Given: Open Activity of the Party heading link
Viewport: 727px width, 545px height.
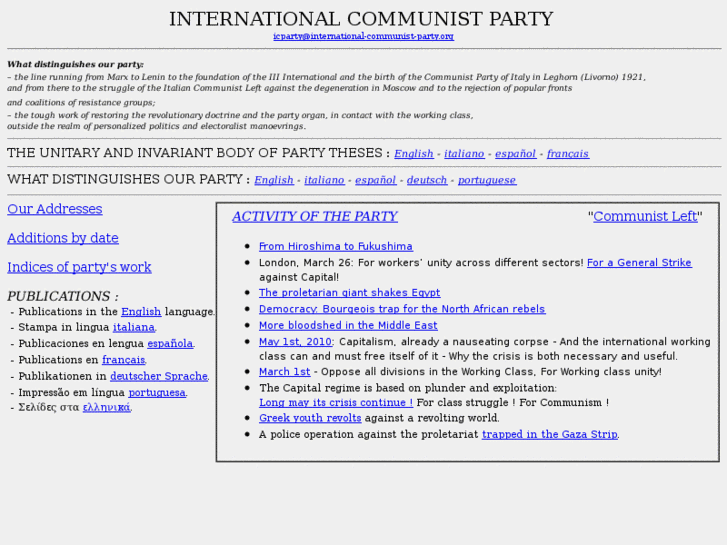Looking at the screenshot, I should tap(315, 216).
